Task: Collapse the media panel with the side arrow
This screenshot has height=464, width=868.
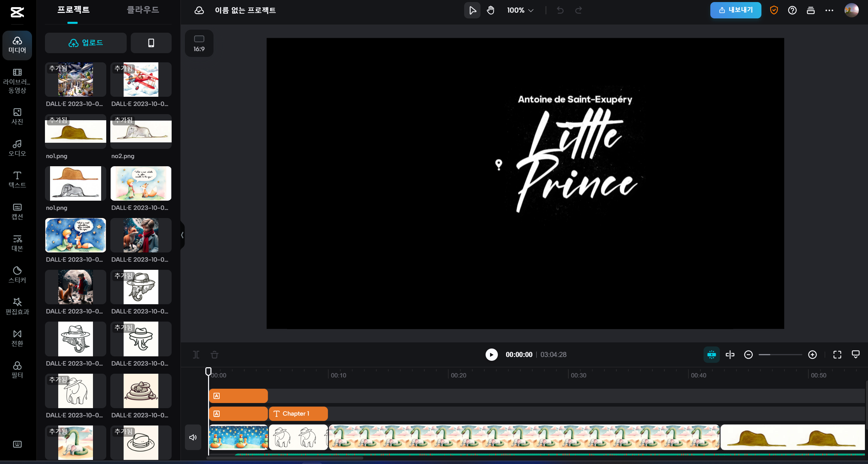Action: pyautogui.click(x=182, y=235)
